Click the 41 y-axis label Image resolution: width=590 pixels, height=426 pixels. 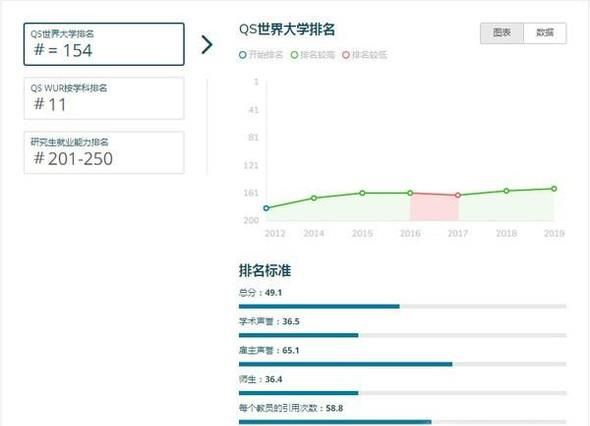253,110
